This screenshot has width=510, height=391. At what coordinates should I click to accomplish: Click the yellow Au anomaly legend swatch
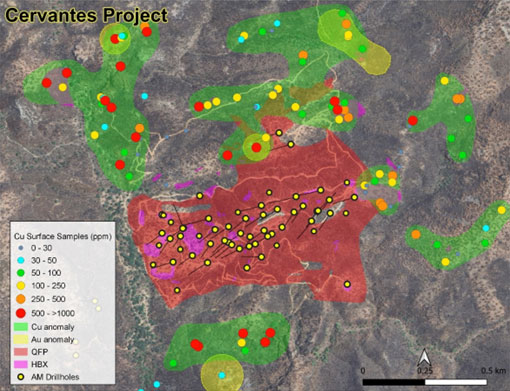coord(21,339)
